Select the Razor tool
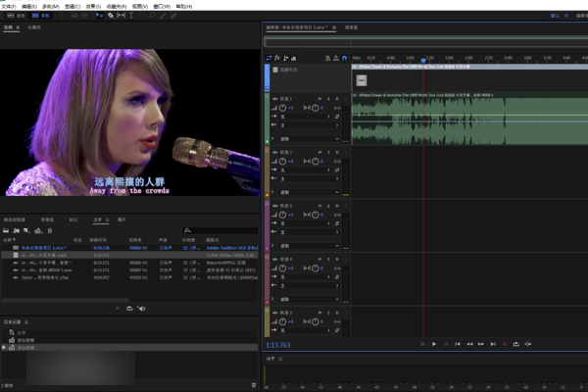Image resolution: width=588 pixels, height=392 pixels. point(111,16)
